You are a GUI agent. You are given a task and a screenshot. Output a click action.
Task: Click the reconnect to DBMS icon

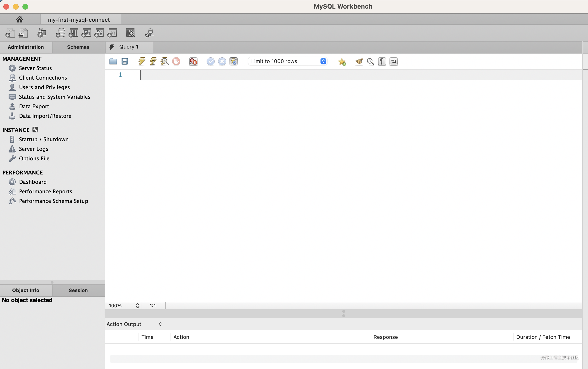tap(149, 33)
